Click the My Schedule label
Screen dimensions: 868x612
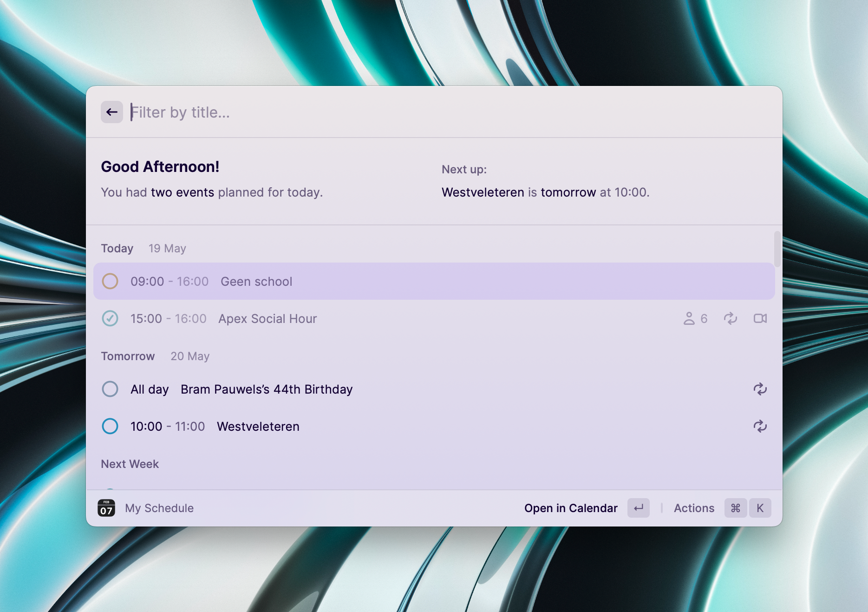coord(159,508)
